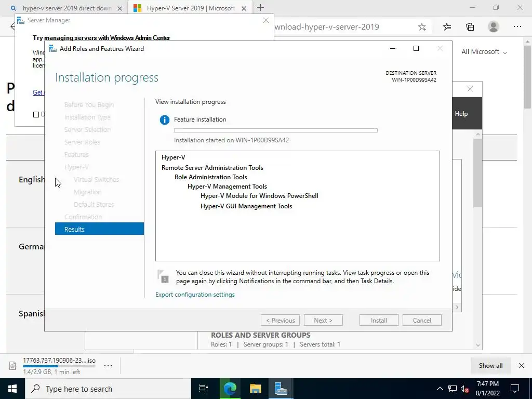
Task: Toggle the checkbox in Server Manager popup
Action: [36, 114]
